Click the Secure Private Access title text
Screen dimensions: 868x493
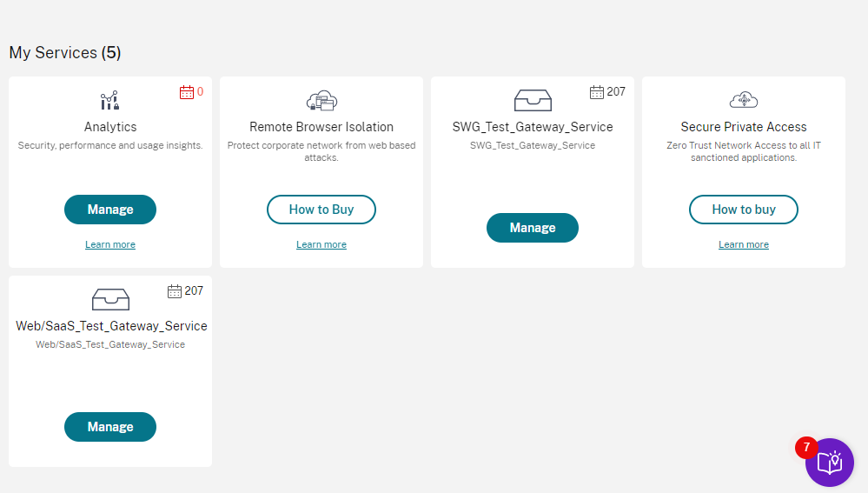(744, 127)
